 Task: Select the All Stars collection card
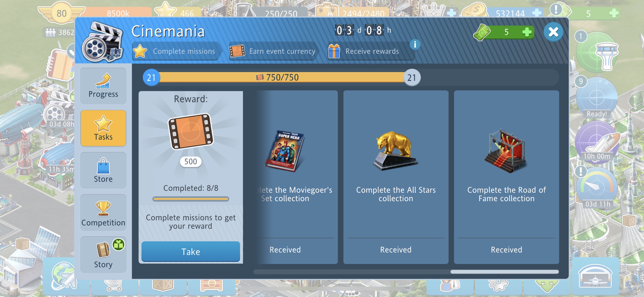tap(396, 177)
